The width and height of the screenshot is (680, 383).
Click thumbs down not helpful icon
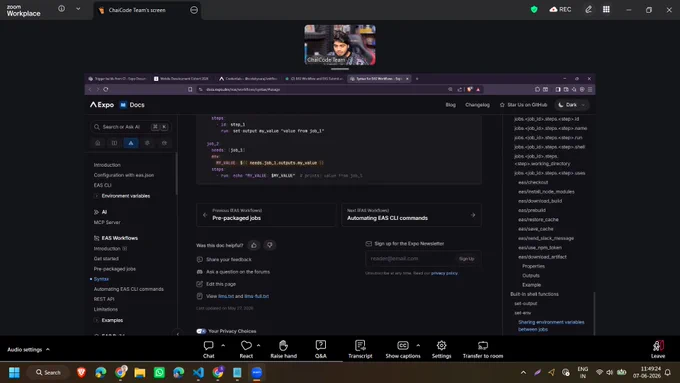[x=269, y=245]
